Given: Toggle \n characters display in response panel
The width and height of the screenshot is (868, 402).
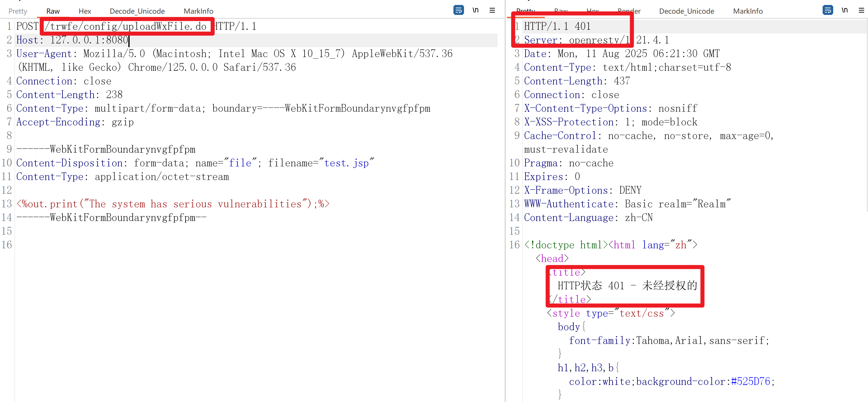Looking at the screenshot, I should [x=844, y=10].
